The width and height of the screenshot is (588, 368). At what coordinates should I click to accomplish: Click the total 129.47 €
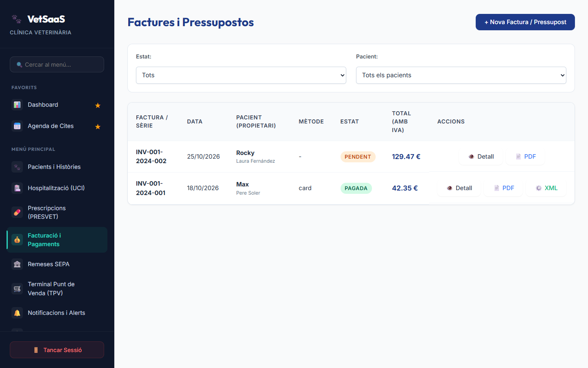point(406,157)
